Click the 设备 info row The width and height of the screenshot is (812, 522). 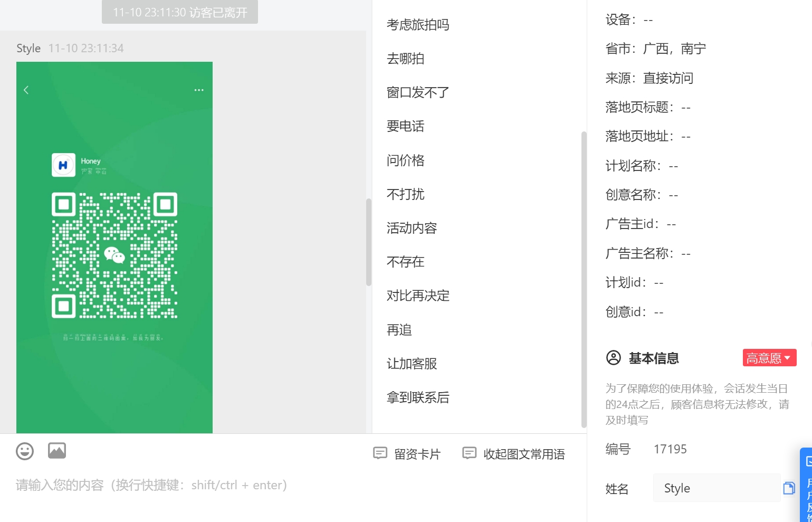pos(629,20)
